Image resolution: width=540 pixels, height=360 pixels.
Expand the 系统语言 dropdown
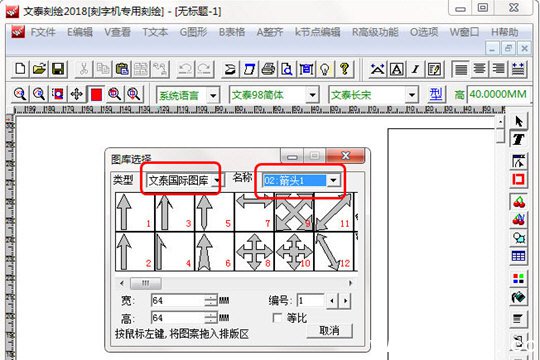click(x=213, y=95)
